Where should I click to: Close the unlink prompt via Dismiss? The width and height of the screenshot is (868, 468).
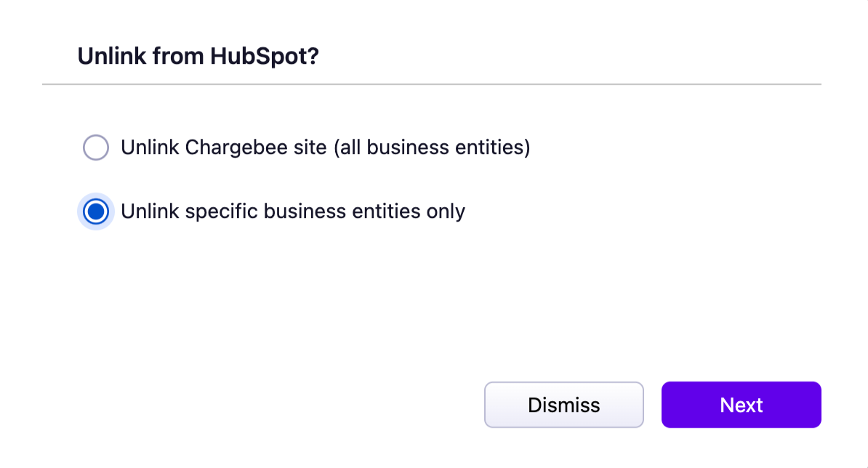(563, 405)
